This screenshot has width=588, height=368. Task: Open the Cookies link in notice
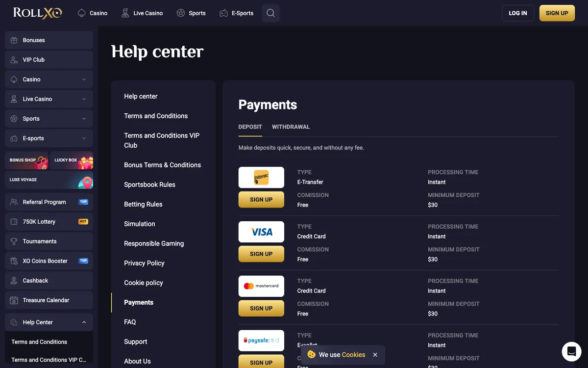[x=354, y=355]
